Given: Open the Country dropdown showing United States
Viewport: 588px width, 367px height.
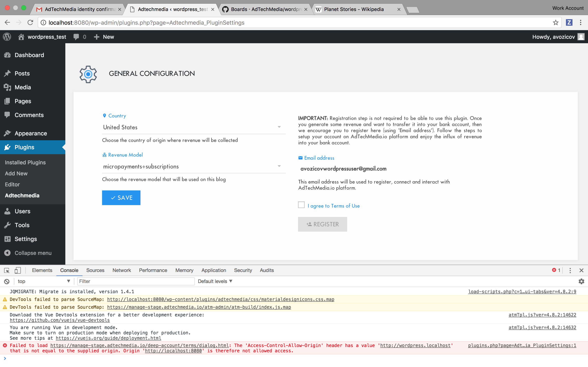Looking at the screenshot, I should tap(193, 127).
